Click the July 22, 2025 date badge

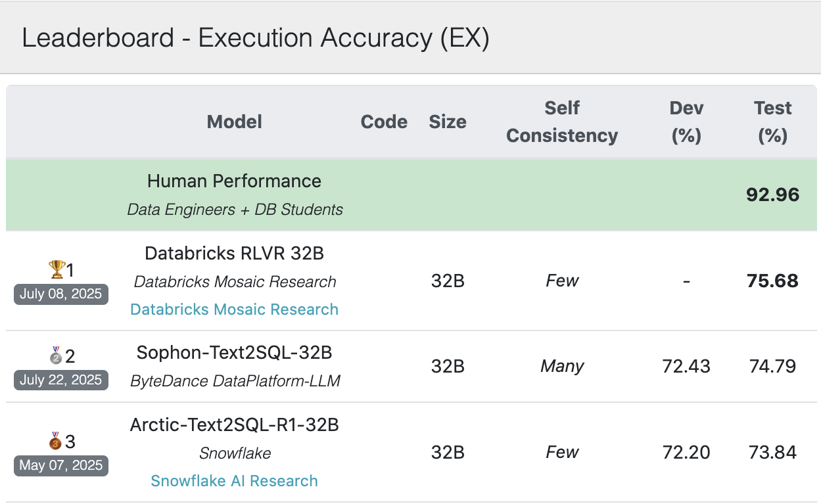(x=60, y=380)
